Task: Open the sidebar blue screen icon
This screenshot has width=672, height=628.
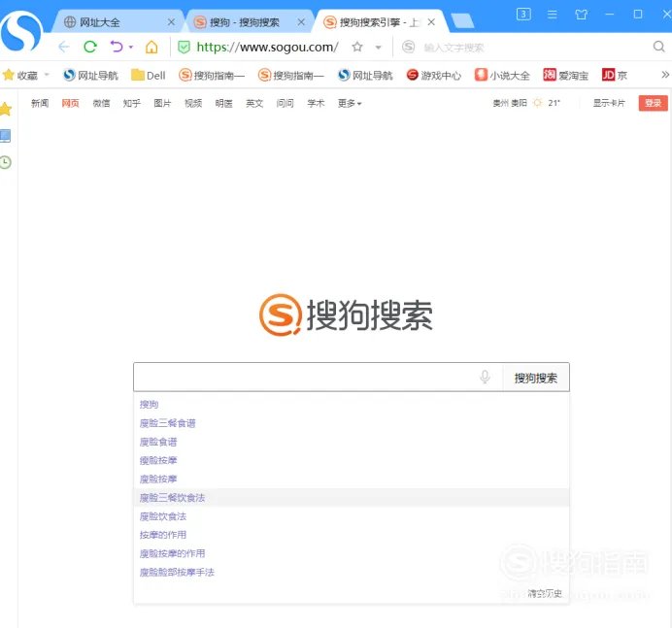Action: [5, 136]
